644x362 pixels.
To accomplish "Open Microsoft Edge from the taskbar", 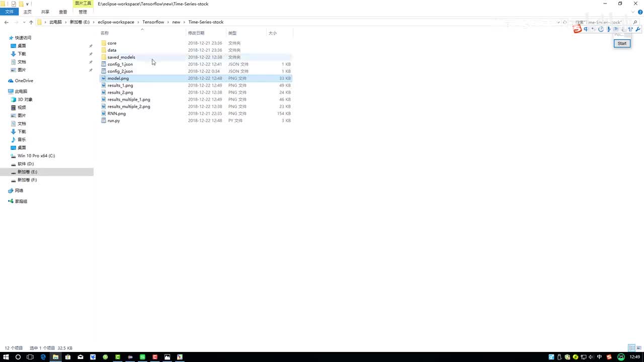I will [43, 357].
